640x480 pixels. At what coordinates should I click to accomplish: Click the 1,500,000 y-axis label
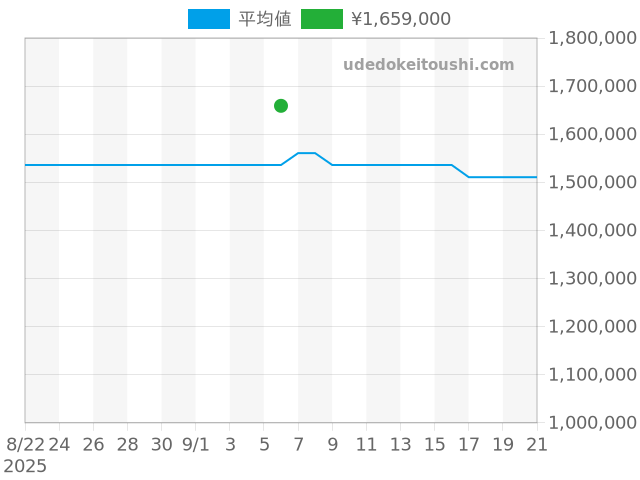coord(592,182)
